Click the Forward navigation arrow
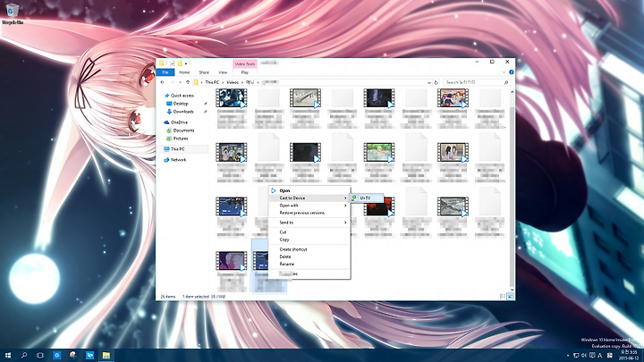Image resolution: width=644 pixels, height=362 pixels. pyautogui.click(x=172, y=82)
